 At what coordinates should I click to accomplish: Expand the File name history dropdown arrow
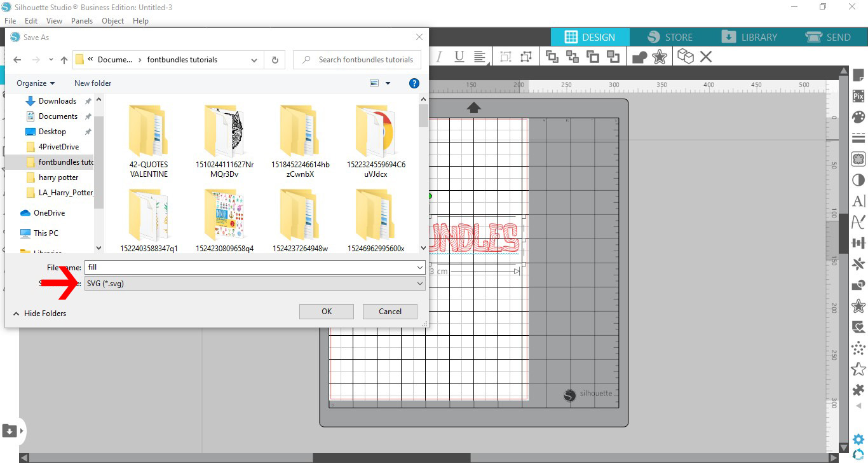[419, 268]
